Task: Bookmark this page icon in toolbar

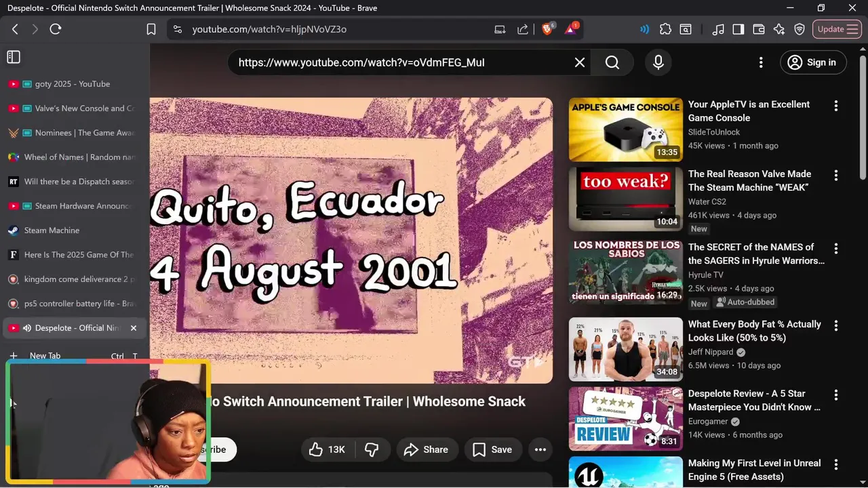Action: [151, 29]
